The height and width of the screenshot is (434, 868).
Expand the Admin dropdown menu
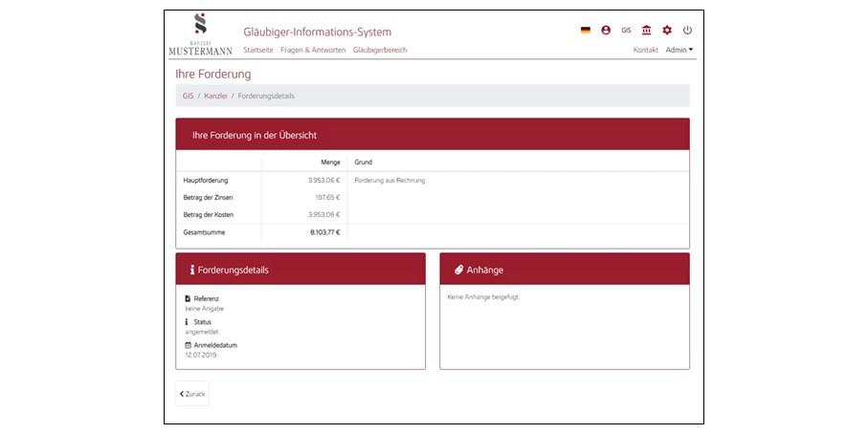[679, 50]
